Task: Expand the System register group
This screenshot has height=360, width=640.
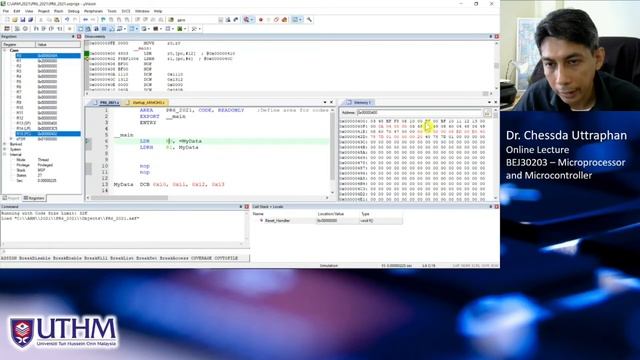Action: tap(5, 149)
